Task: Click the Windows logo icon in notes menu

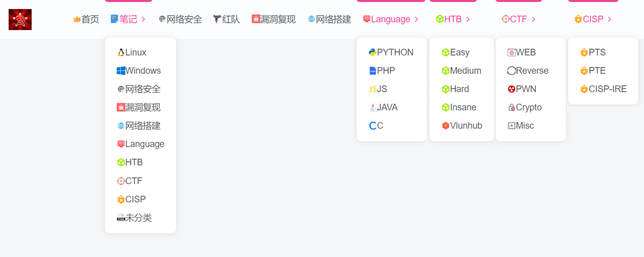Action: pyautogui.click(x=121, y=71)
